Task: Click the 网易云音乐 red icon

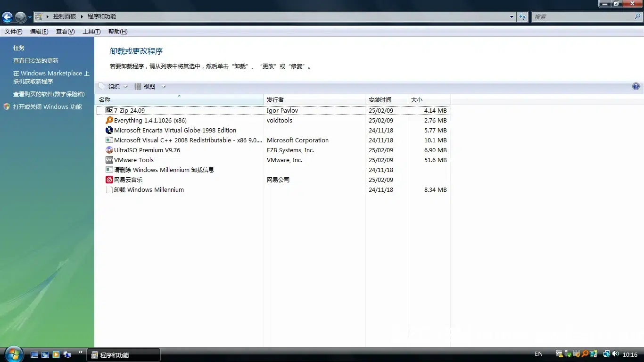Action: (x=109, y=180)
